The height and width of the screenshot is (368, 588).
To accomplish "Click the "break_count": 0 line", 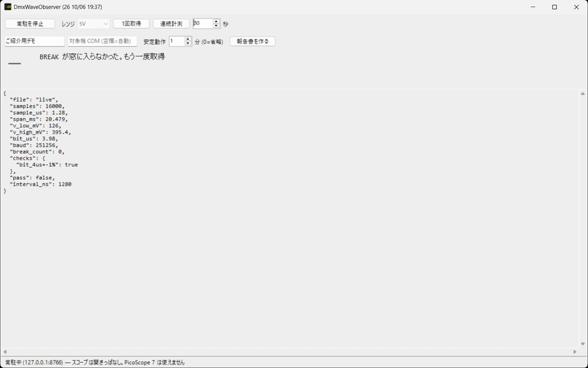I will (37, 151).
